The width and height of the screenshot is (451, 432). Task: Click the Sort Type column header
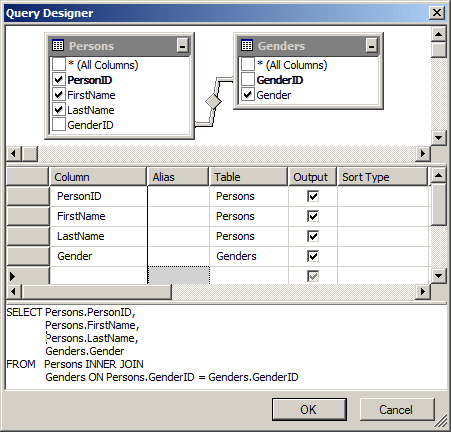point(382,177)
